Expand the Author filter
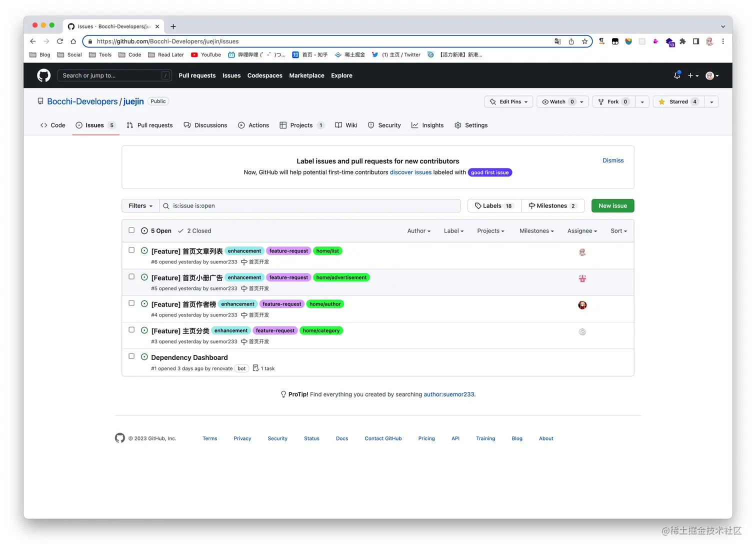756x550 pixels. [418, 231]
